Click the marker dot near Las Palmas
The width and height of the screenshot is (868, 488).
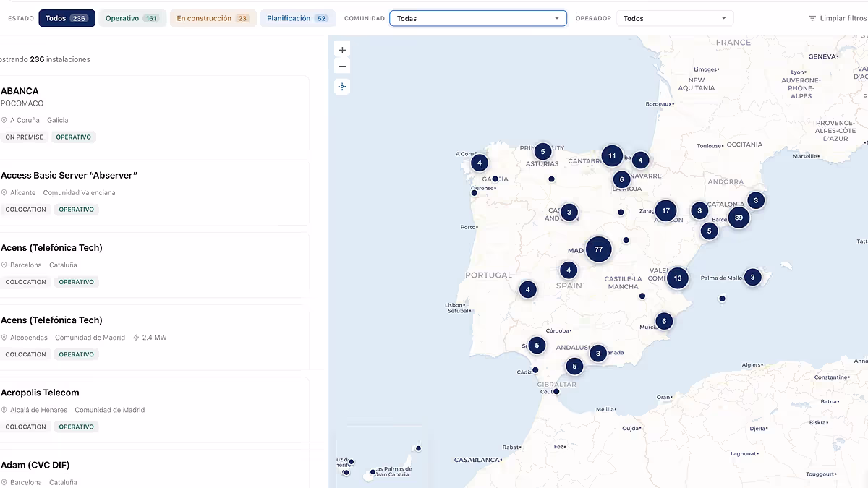(373, 472)
